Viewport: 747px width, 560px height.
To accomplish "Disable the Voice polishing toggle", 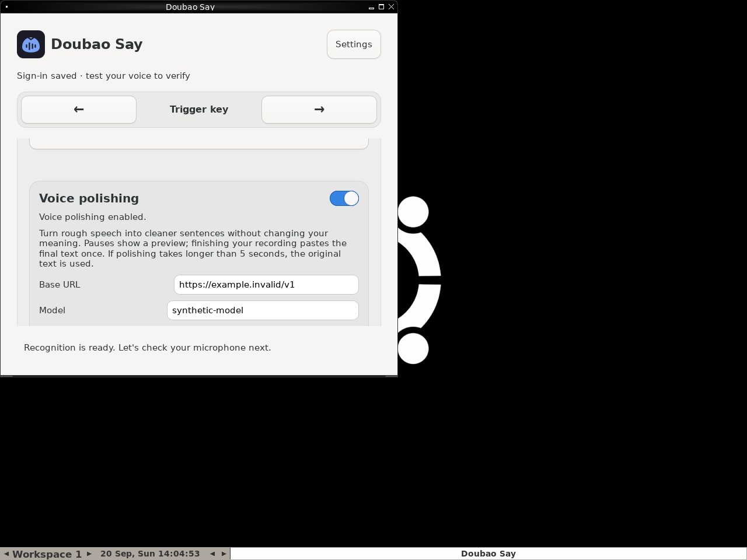I will 344,198.
